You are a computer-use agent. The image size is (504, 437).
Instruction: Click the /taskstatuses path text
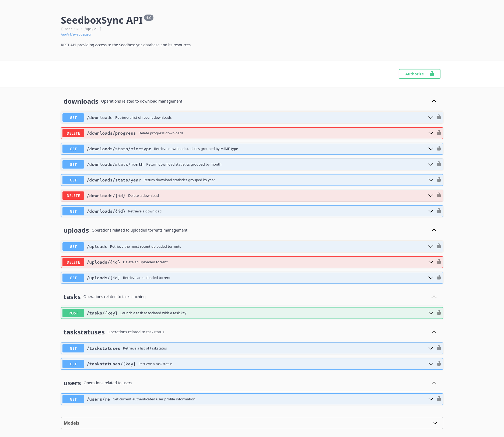coord(104,348)
